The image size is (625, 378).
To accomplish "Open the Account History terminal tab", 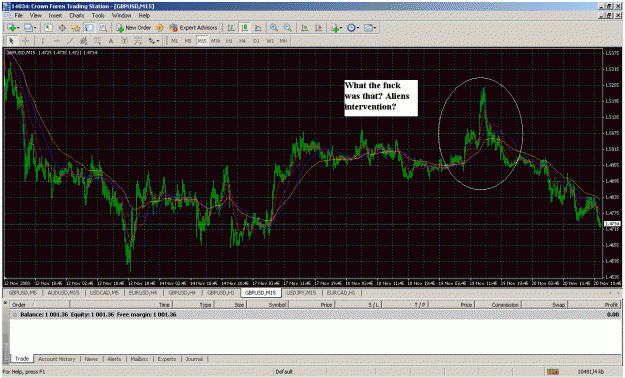I will click(57, 359).
